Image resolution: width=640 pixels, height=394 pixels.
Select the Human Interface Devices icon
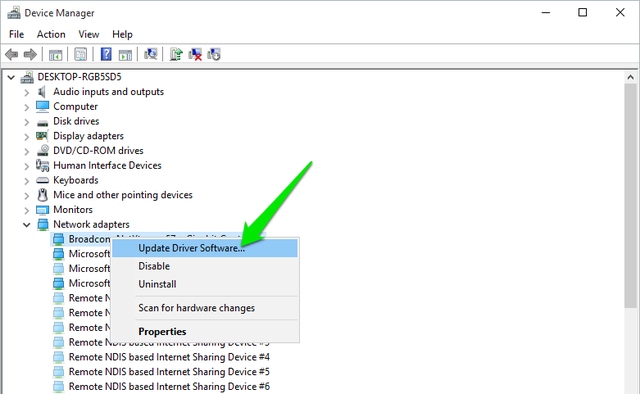click(42, 165)
